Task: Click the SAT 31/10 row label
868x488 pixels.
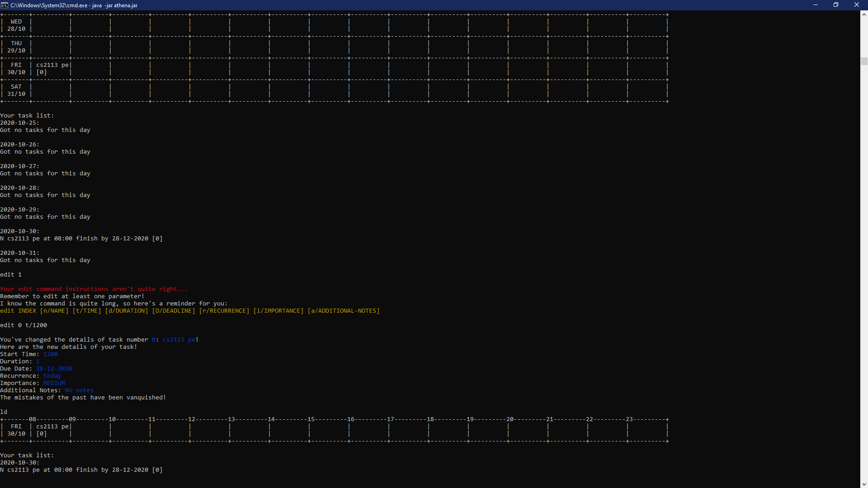Action: 16,90
